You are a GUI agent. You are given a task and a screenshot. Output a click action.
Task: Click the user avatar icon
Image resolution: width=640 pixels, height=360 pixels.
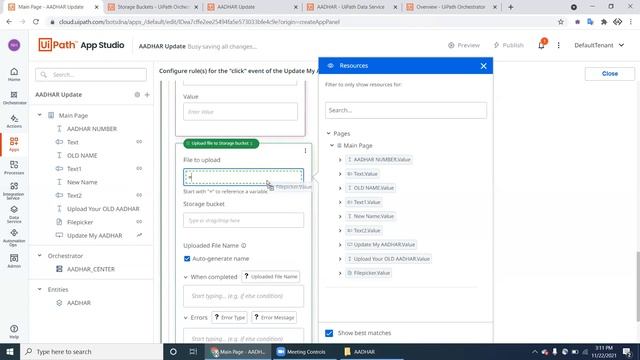coord(14,45)
